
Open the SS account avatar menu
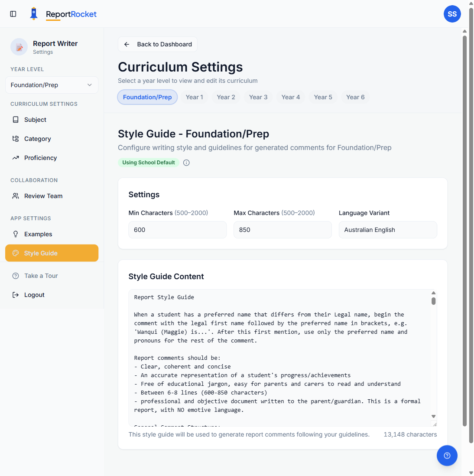coord(452,14)
